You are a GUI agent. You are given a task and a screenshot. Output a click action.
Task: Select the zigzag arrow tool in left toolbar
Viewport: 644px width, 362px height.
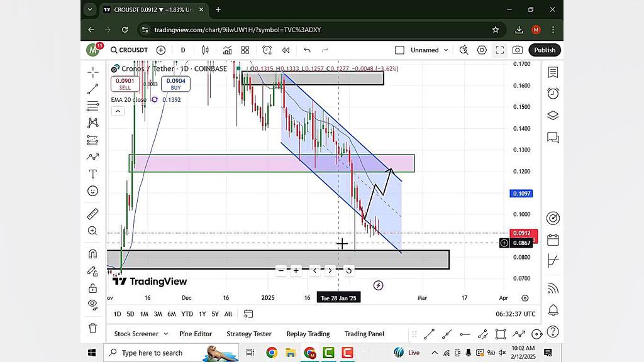click(93, 156)
